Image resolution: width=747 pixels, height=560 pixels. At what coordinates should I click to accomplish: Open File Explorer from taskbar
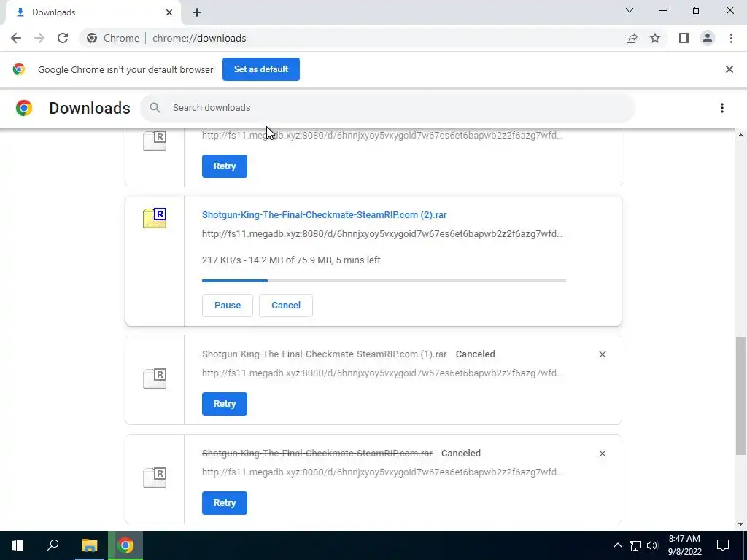pyautogui.click(x=89, y=545)
